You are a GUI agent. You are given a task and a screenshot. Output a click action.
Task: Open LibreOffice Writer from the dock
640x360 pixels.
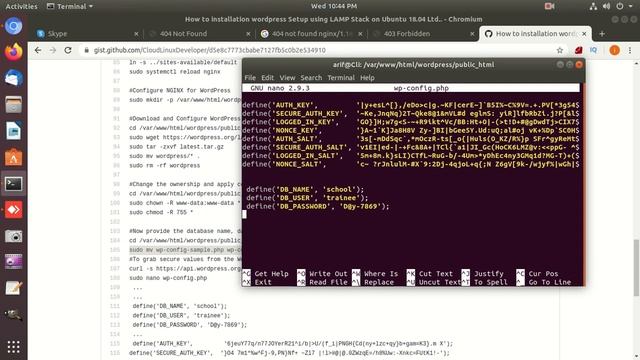click(13, 131)
